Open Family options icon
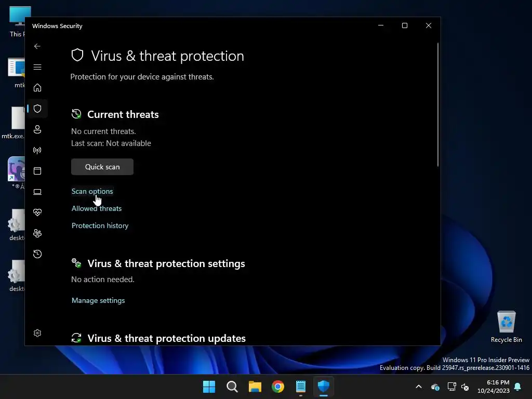Screen dimensions: 532x399 (x=37, y=233)
